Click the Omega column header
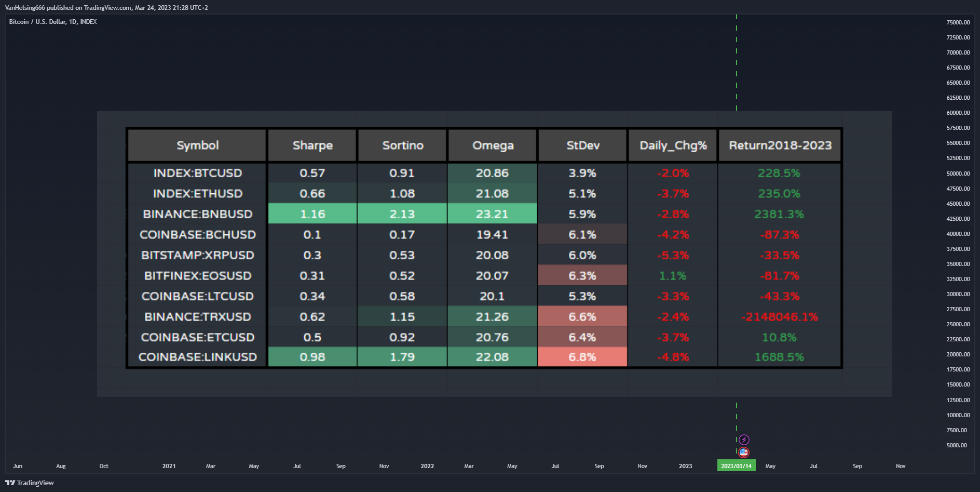The height and width of the screenshot is (492, 980). click(x=493, y=145)
